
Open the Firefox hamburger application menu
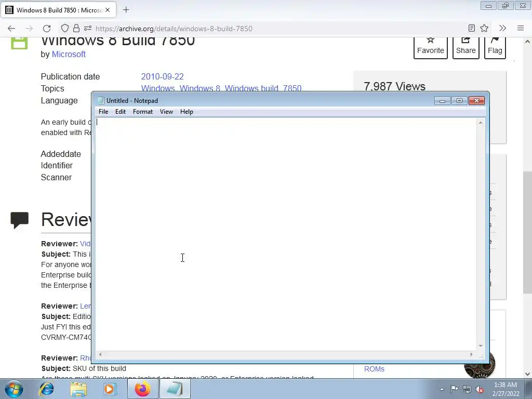coord(521,28)
